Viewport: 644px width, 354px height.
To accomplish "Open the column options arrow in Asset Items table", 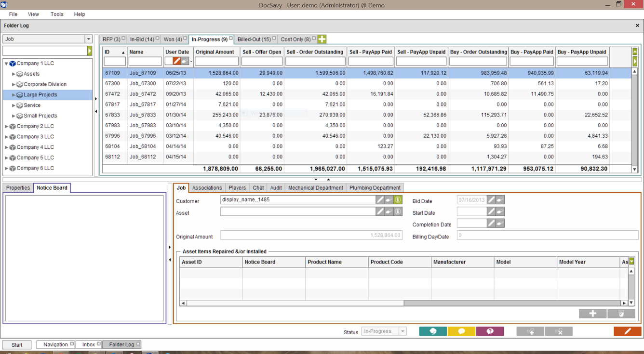I will [631, 262].
